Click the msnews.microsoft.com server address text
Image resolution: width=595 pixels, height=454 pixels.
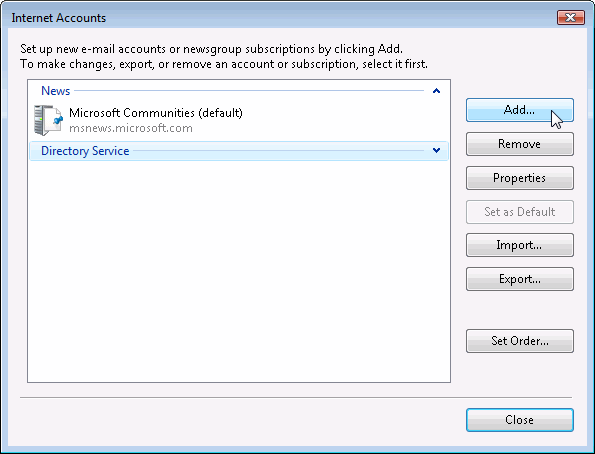131,128
